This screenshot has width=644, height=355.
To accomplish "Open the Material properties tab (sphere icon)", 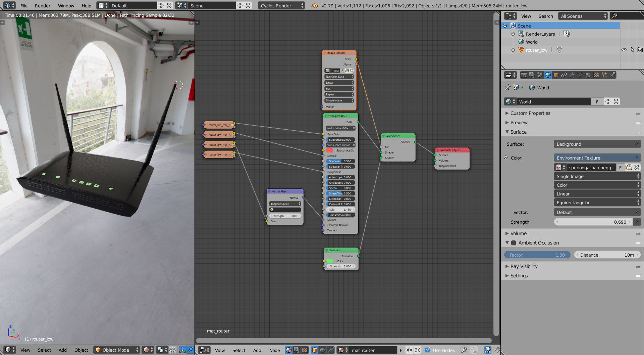I will 588,75.
